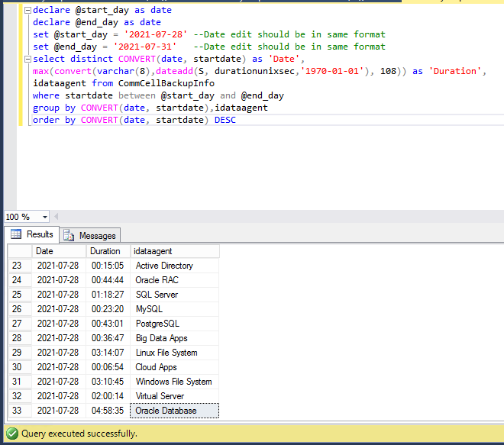Click duration value 00:06:54
This screenshot has height=445, width=504.
pos(108,367)
